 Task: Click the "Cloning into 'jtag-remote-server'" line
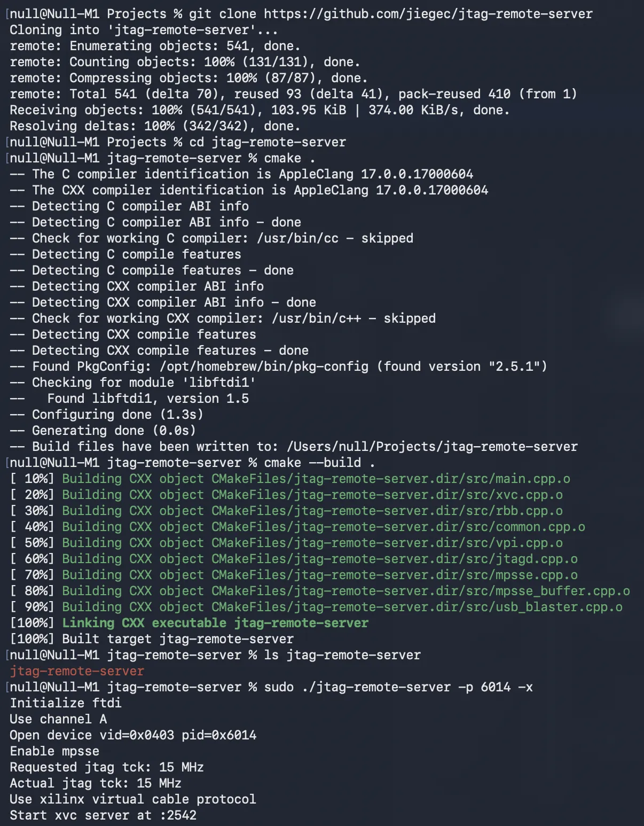pos(144,30)
